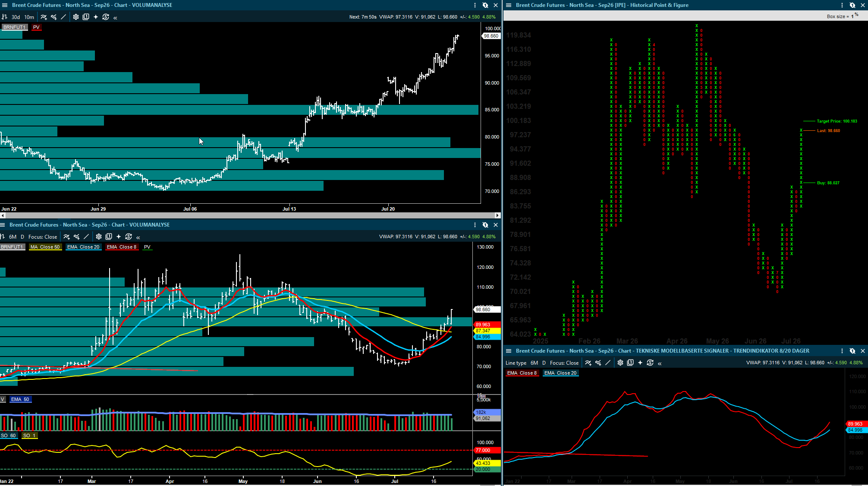The height and width of the screenshot is (486, 868).
Task: Select the yellow 87.347 MA price tag
Action: [487, 331]
